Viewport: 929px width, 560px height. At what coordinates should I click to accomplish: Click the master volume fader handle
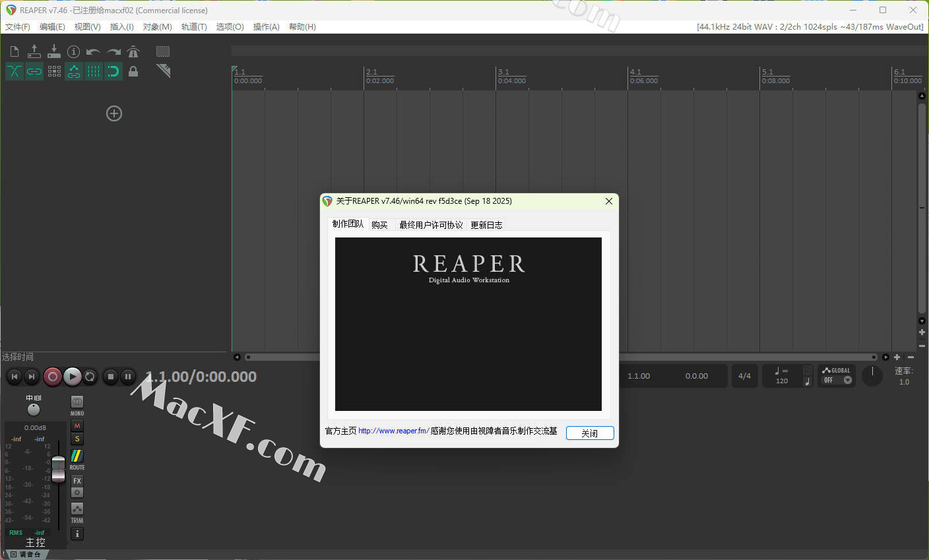coord(59,468)
